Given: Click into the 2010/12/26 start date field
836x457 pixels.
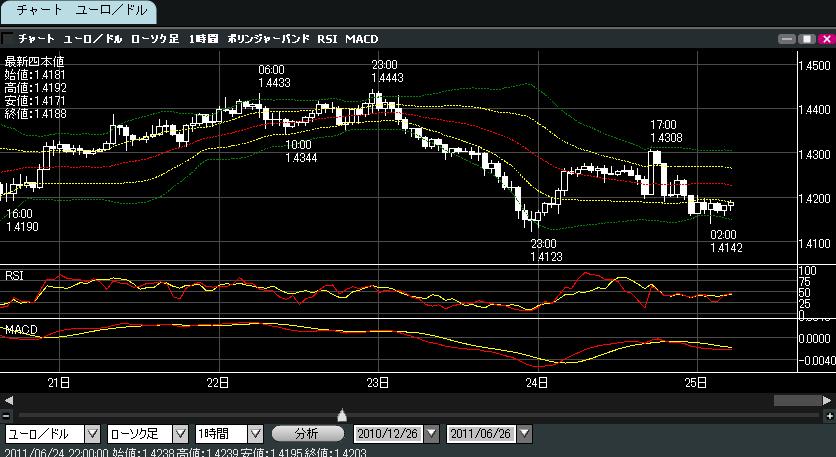Looking at the screenshot, I should (385, 434).
